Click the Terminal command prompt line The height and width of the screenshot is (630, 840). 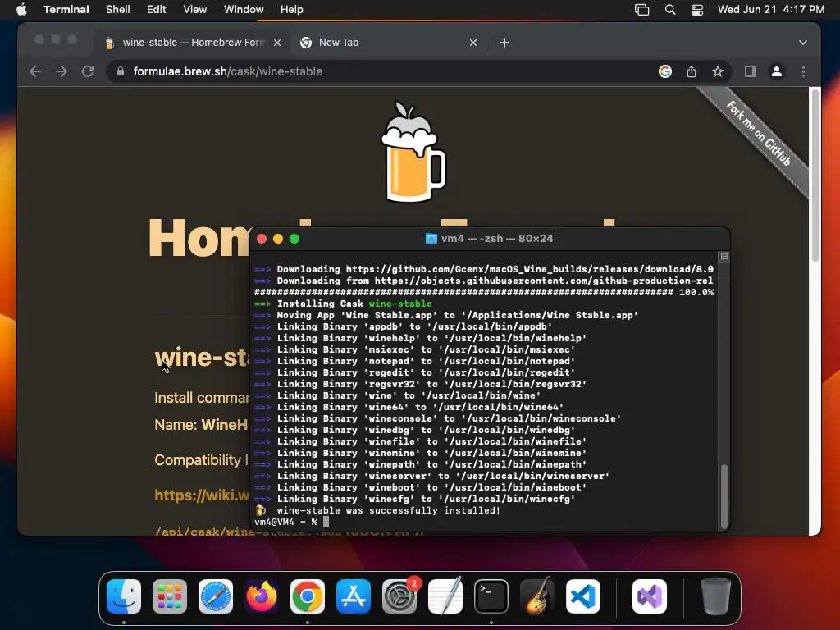pos(292,522)
